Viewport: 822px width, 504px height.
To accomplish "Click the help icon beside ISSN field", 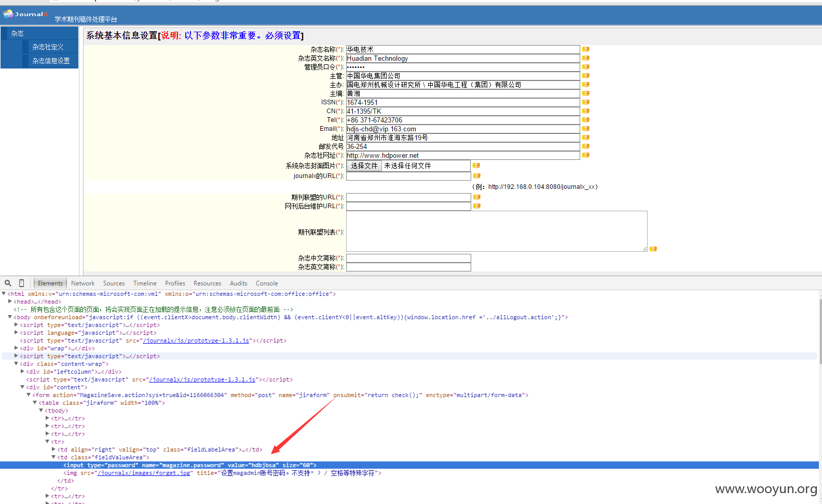I will (x=585, y=102).
